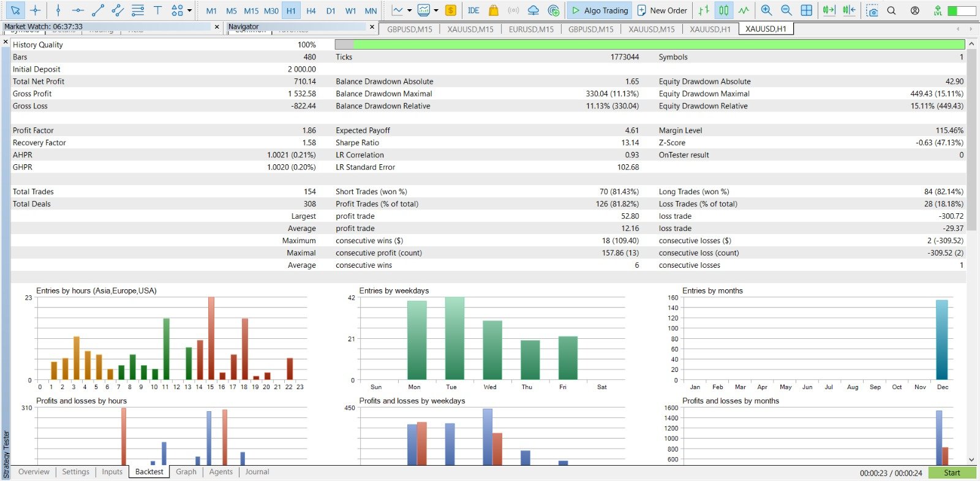View the Journal tab
Screen dimensions: 980x481
(x=257, y=472)
